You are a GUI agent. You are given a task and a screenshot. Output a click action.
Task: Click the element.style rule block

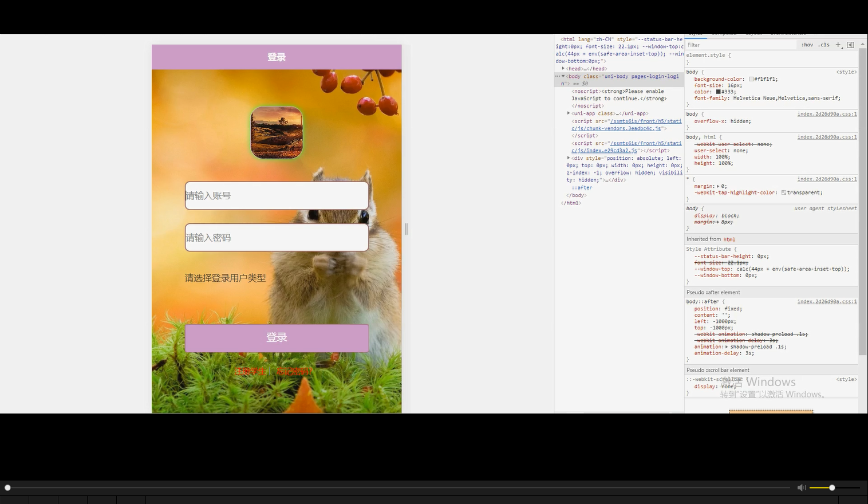tap(771, 58)
